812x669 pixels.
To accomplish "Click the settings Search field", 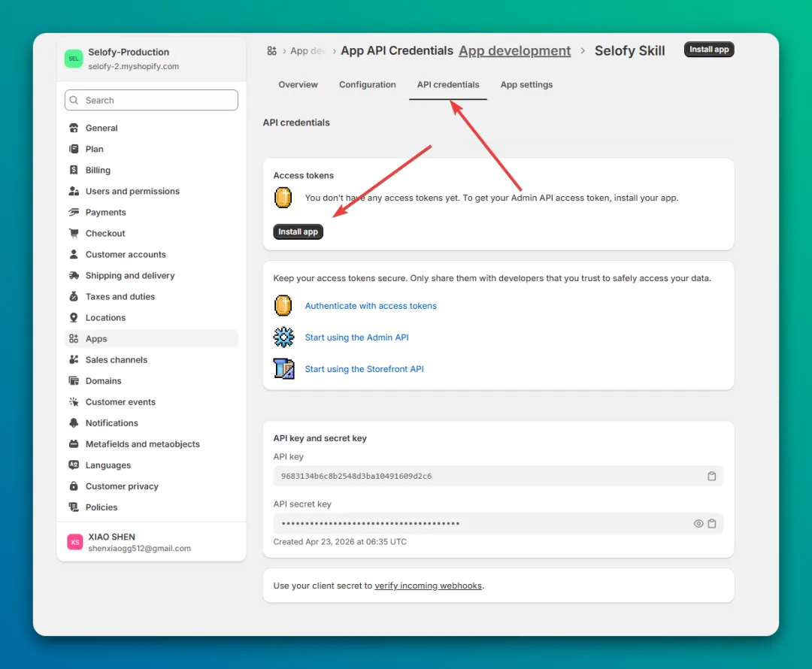I will pos(151,100).
